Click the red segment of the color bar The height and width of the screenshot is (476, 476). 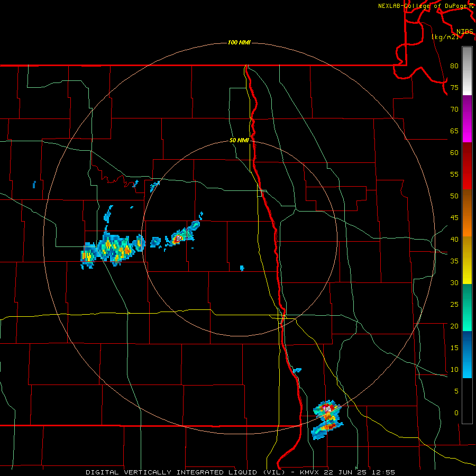(x=467, y=166)
